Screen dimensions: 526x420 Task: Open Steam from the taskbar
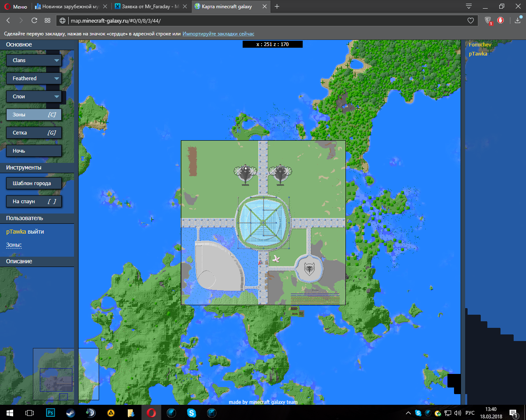click(70, 413)
